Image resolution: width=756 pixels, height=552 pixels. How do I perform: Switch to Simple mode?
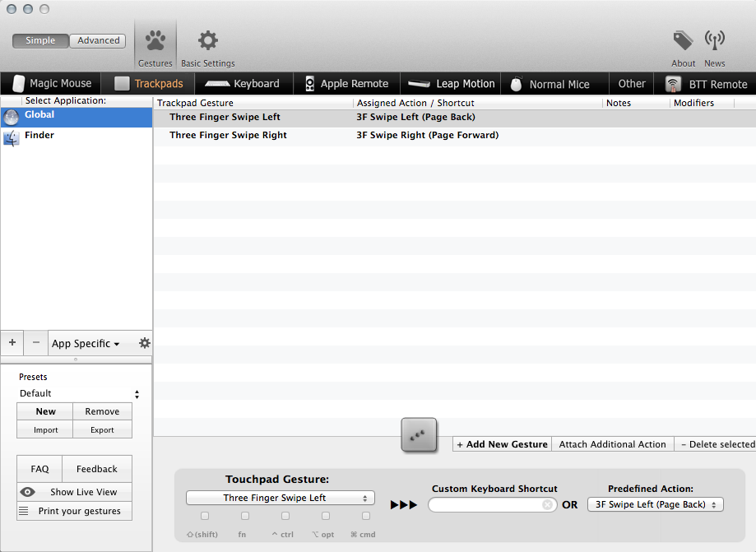pyautogui.click(x=41, y=40)
